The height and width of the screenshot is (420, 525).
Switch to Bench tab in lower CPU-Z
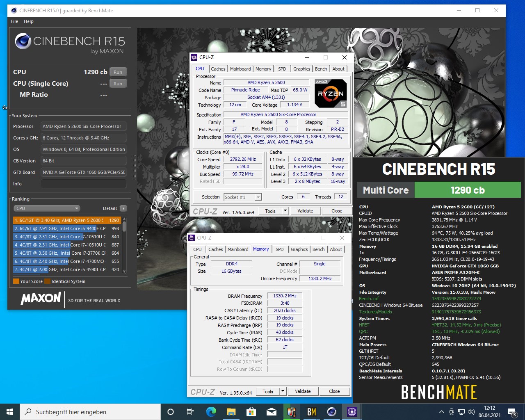tap(319, 249)
